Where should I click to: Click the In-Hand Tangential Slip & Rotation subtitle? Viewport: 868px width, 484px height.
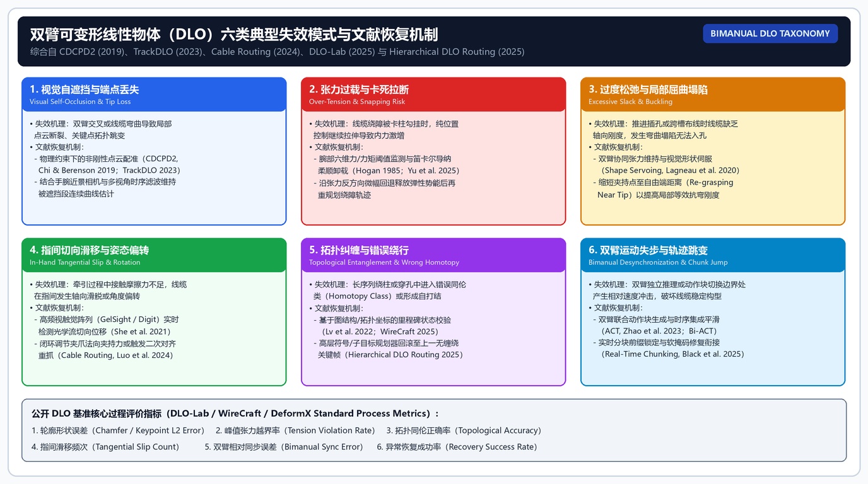point(85,262)
